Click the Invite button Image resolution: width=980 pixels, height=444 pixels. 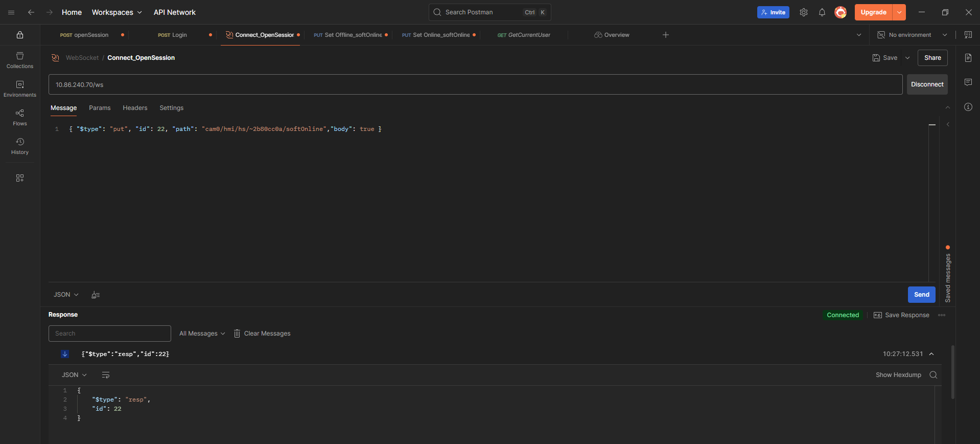point(773,12)
